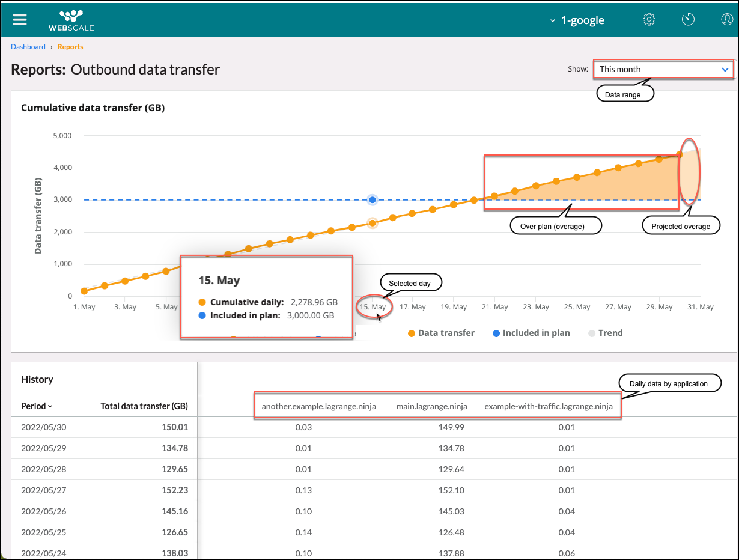Toggle the Trend legend series
This screenshot has width=739, height=560.
[x=605, y=333]
